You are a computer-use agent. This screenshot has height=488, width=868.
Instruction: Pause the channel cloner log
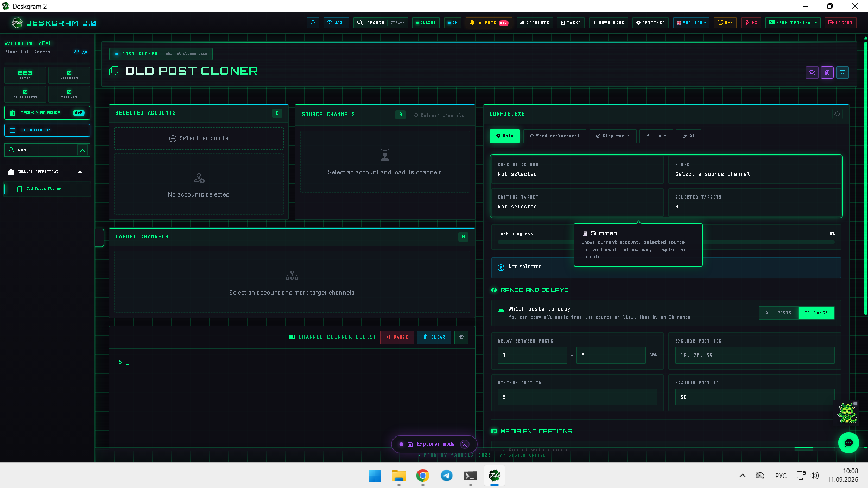point(397,337)
